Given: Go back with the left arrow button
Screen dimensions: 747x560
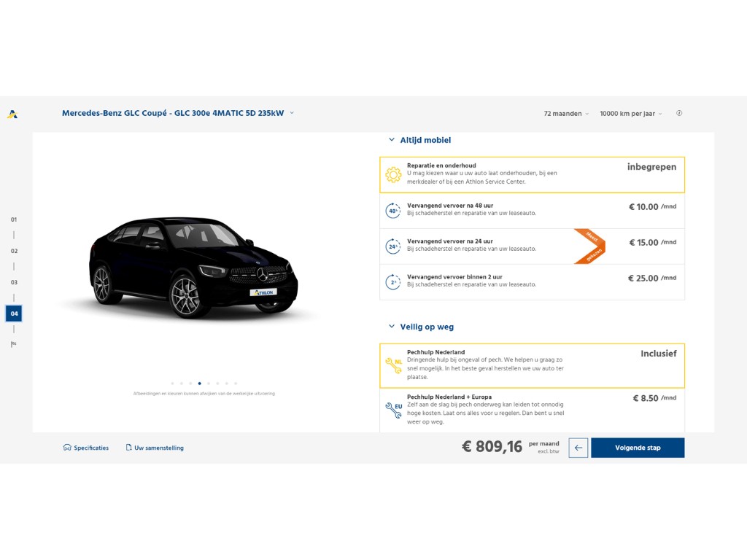Looking at the screenshot, I should pos(578,448).
